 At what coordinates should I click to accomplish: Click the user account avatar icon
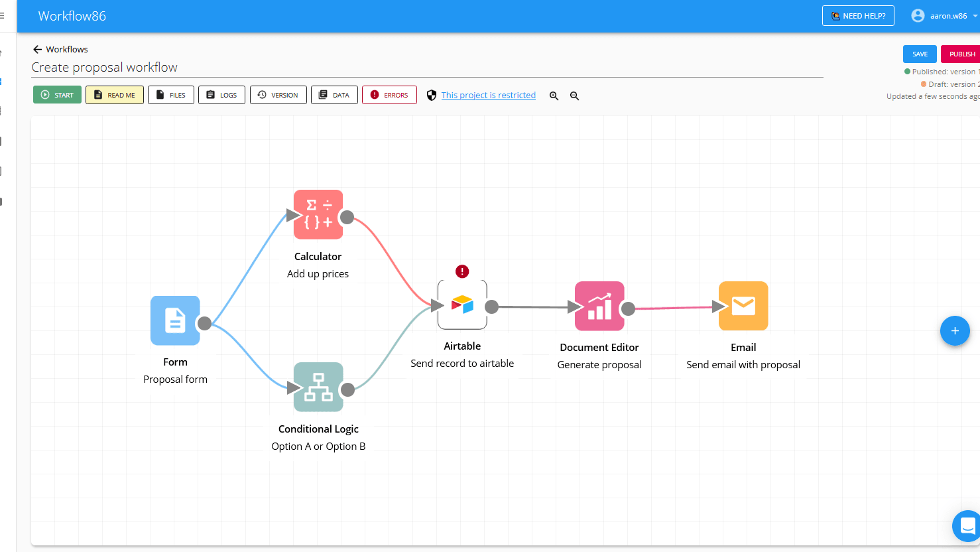coord(918,15)
